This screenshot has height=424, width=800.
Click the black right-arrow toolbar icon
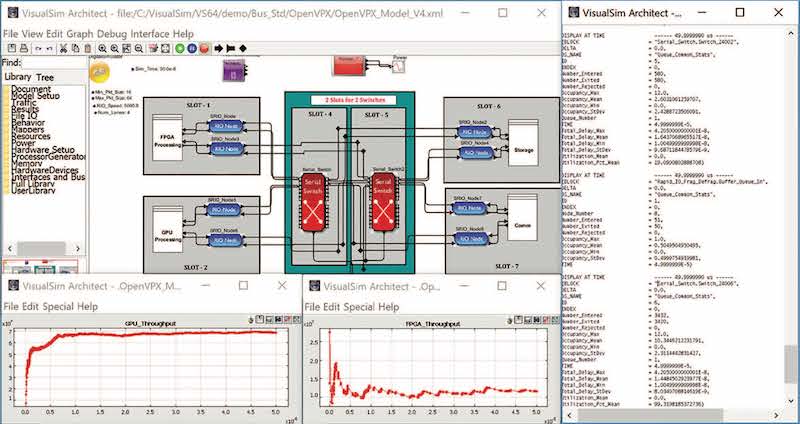218,48
